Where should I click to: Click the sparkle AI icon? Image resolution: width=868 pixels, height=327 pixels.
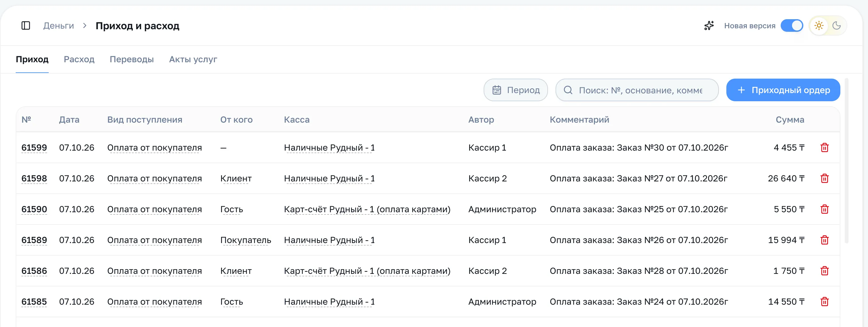click(x=709, y=26)
